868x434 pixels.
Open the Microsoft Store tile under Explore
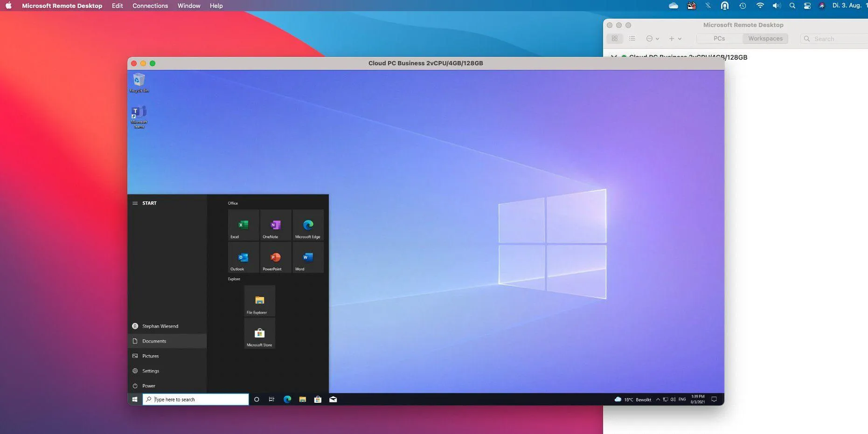pyautogui.click(x=259, y=333)
